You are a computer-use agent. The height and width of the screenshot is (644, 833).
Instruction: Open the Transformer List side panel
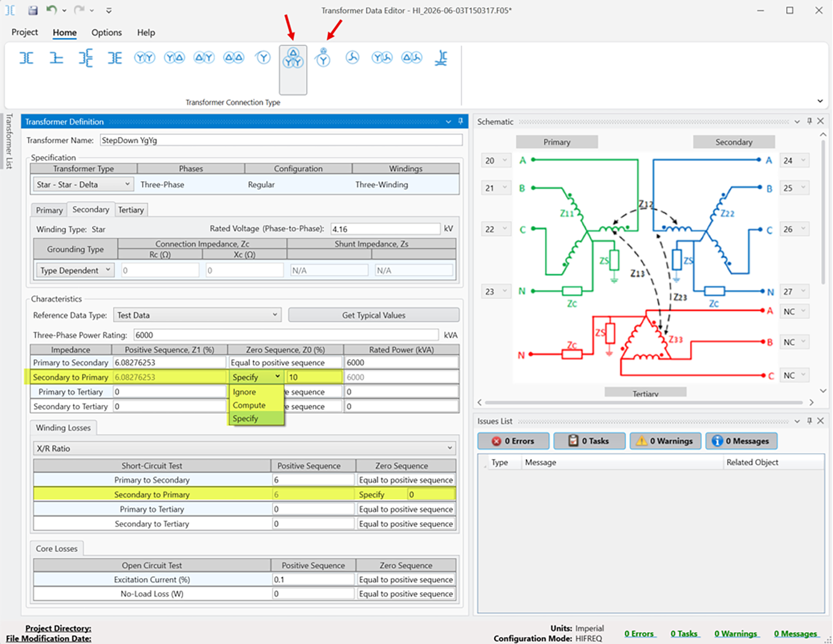click(x=9, y=141)
